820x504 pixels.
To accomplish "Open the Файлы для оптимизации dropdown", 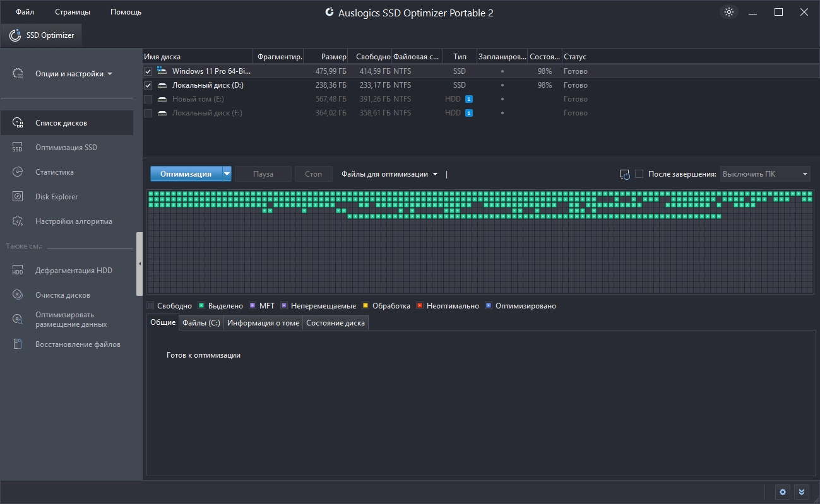I will click(389, 174).
